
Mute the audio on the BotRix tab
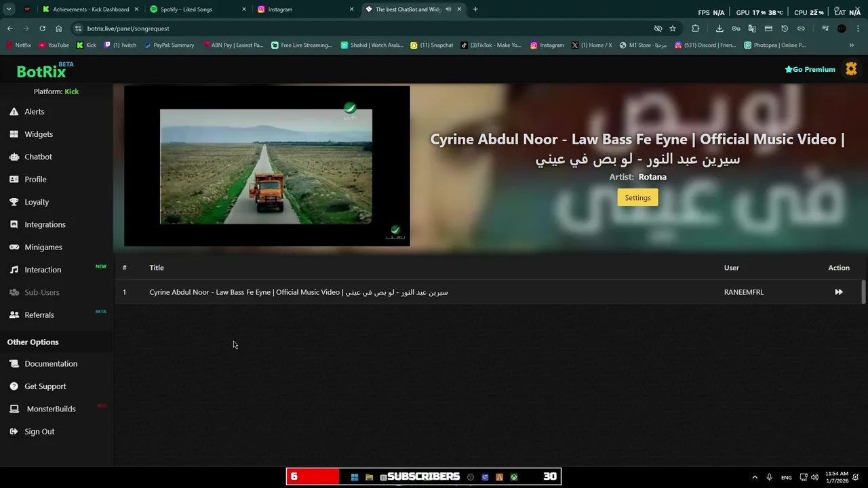[x=448, y=9]
